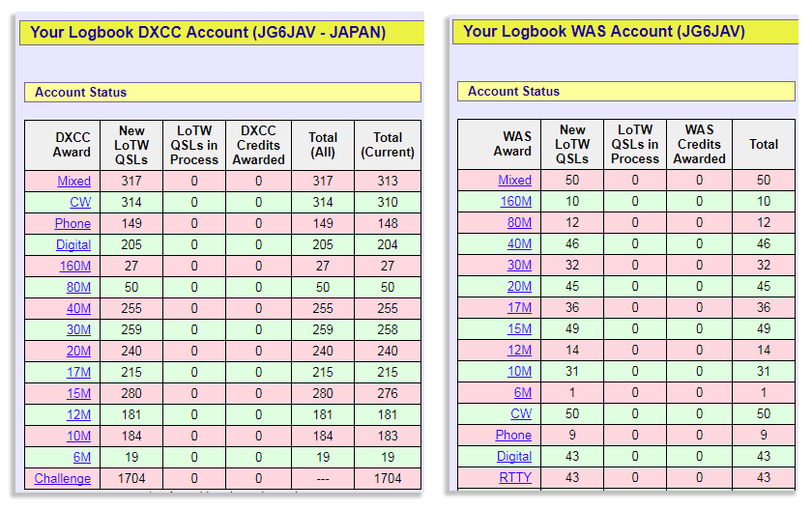Click the 40M link in DXCC account

point(78,308)
